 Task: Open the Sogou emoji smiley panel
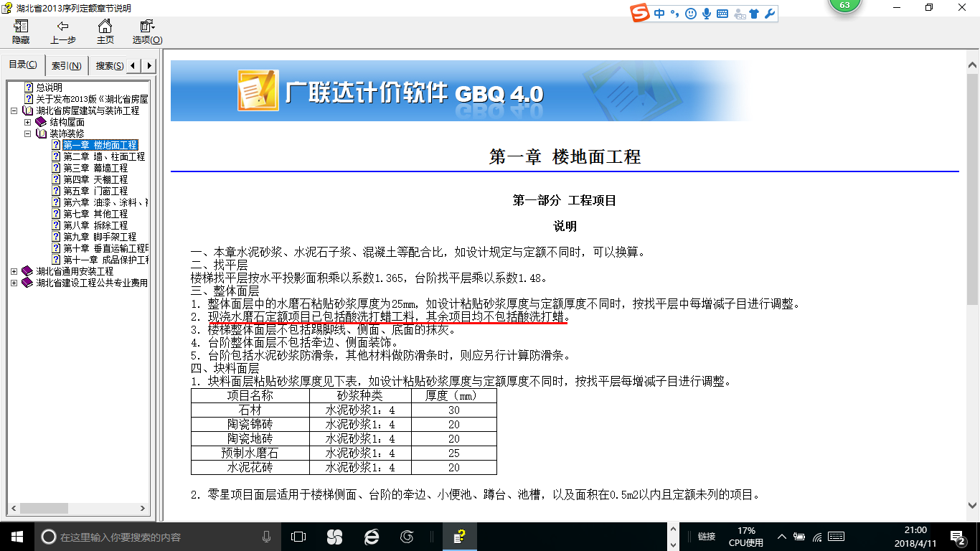pyautogui.click(x=690, y=14)
